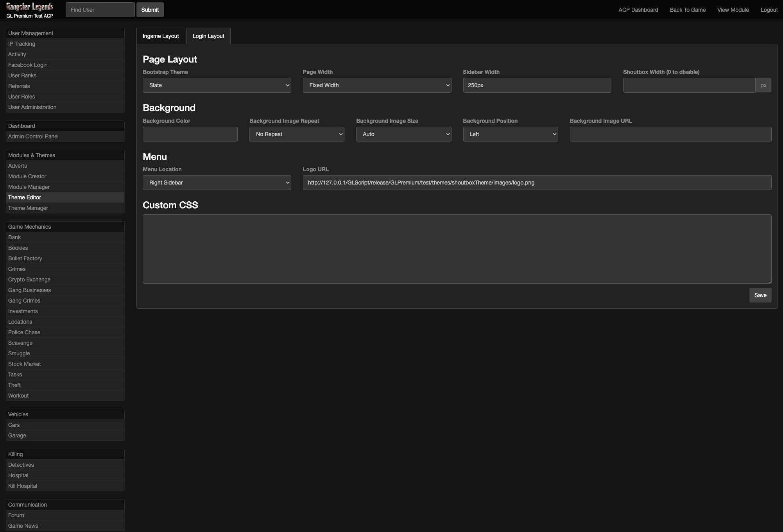Image resolution: width=783 pixels, height=532 pixels.
Task: Open Stock Market under Game Mechanics
Action: point(24,364)
